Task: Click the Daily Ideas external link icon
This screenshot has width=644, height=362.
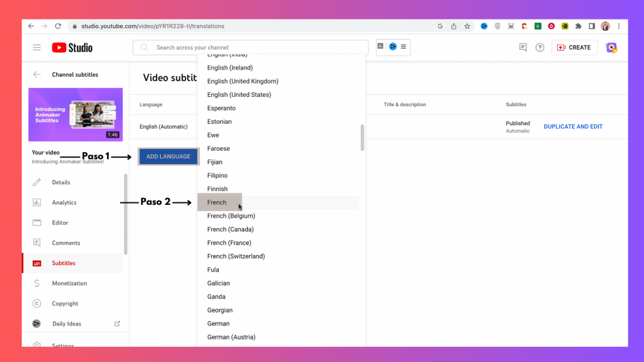Action: pos(117,324)
